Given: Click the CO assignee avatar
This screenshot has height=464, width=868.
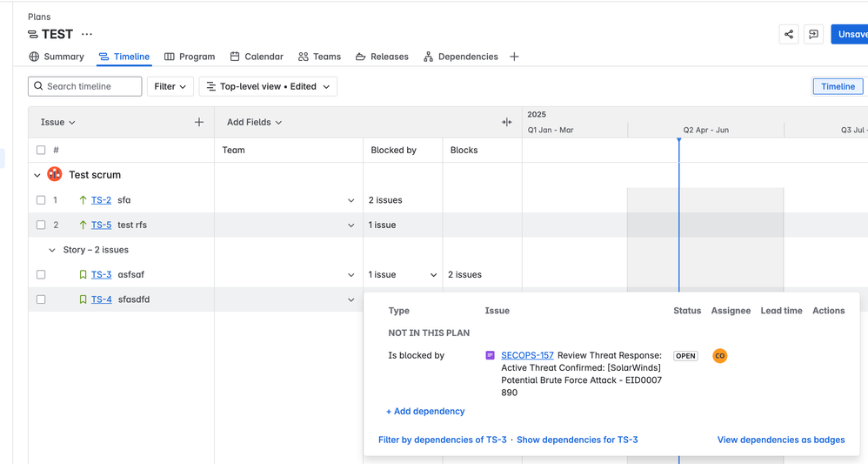Looking at the screenshot, I should coord(719,356).
